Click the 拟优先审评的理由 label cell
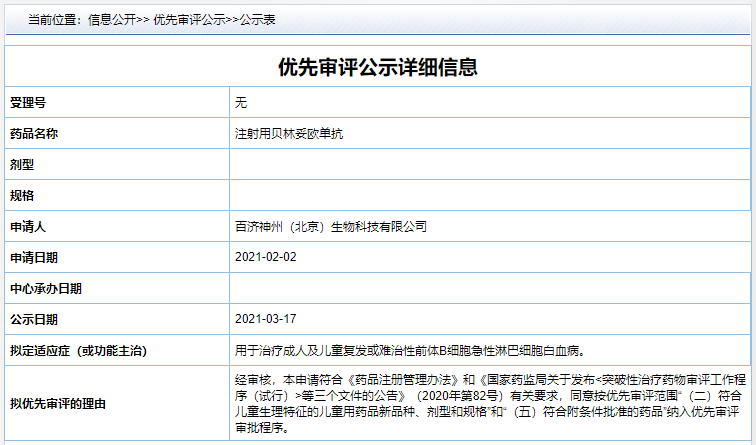Screen dimensions: 756x445 (117, 403)
